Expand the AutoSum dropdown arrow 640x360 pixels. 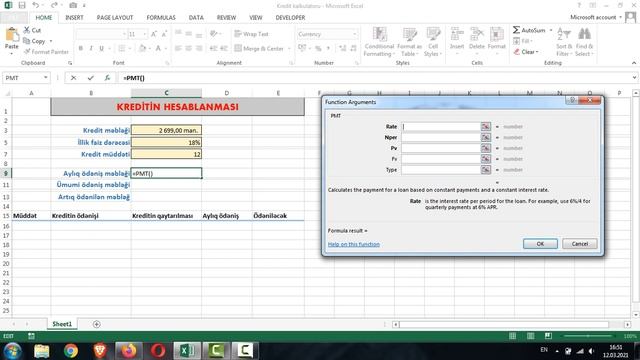pyautogui.click(x=551, y=30)
